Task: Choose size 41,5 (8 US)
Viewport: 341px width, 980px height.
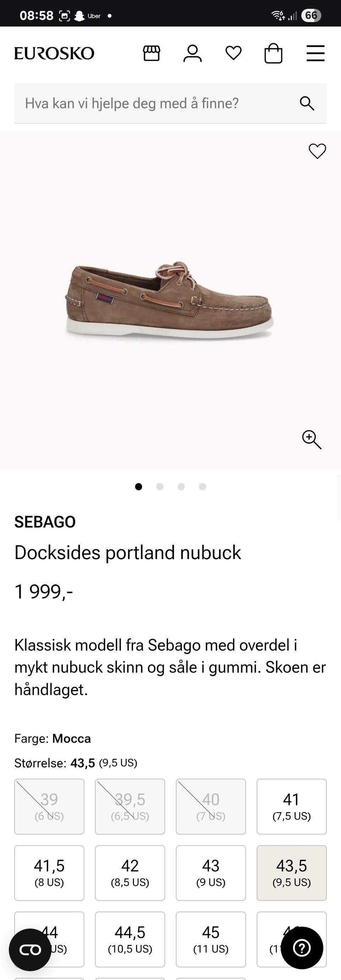Action: click(x=49, y=873)
